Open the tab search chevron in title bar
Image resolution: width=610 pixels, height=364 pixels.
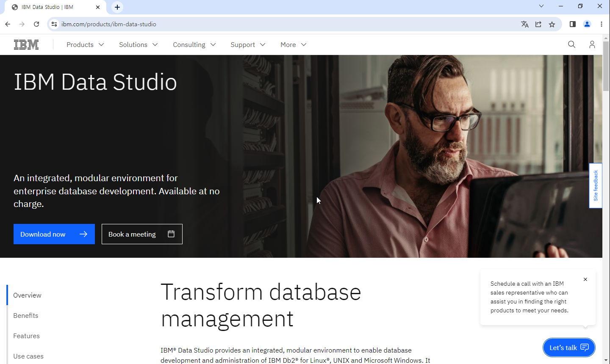coord(541,6)
